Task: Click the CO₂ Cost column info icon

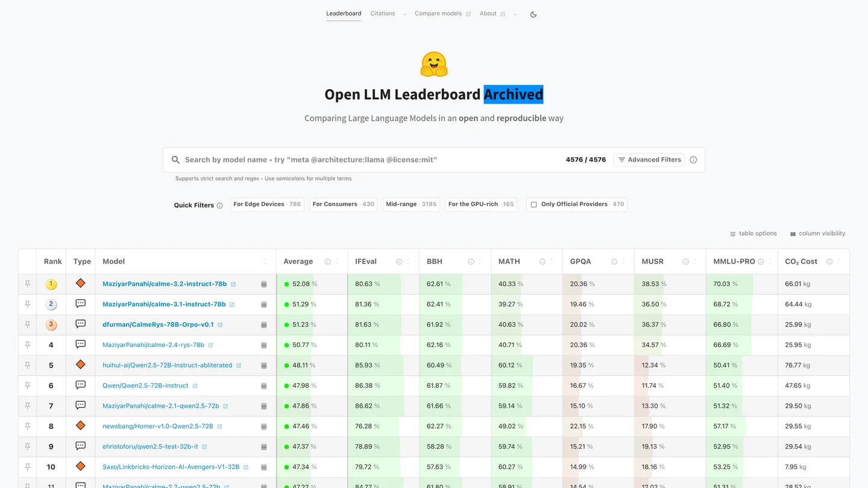Action: click(x=829, y=261)
